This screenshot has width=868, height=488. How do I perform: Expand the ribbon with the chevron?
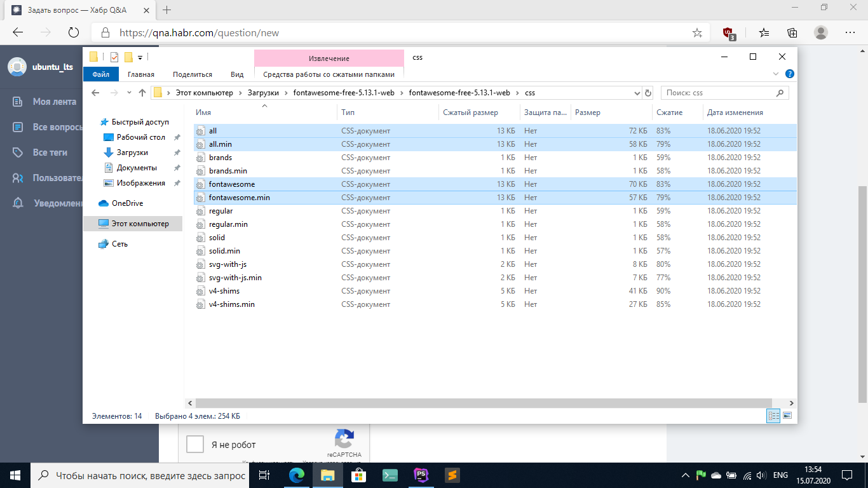coord(776,74)
